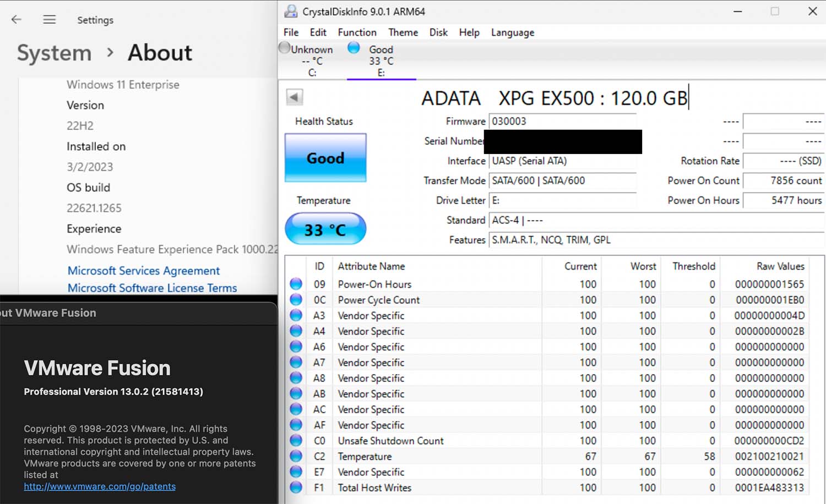Viewport: 826px width, 504px height.
Task: Click the Power On Count field 7856 count
Action: (784, 180)
